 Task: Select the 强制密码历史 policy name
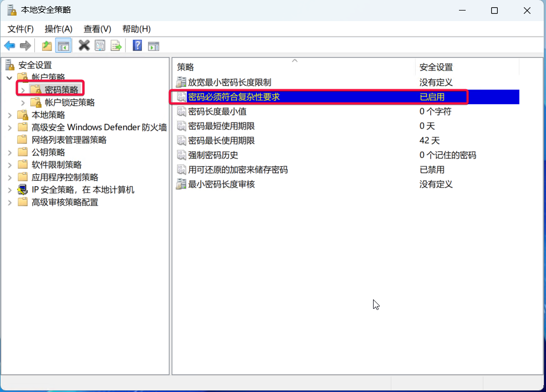pos(213,155)
